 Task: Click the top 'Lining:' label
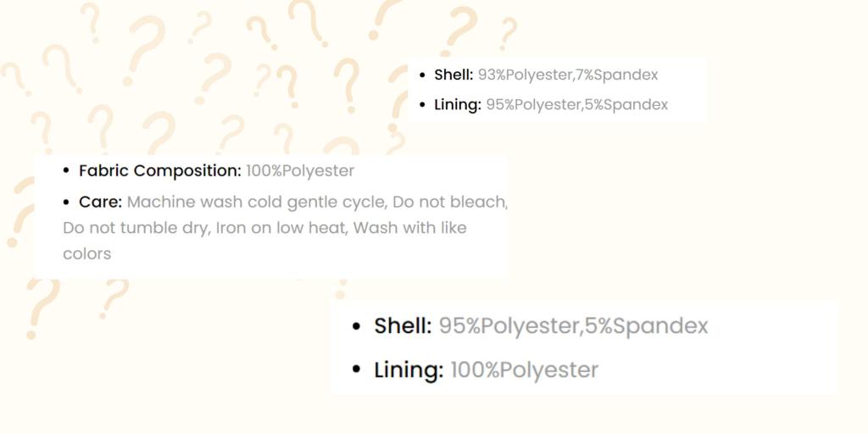458,104
